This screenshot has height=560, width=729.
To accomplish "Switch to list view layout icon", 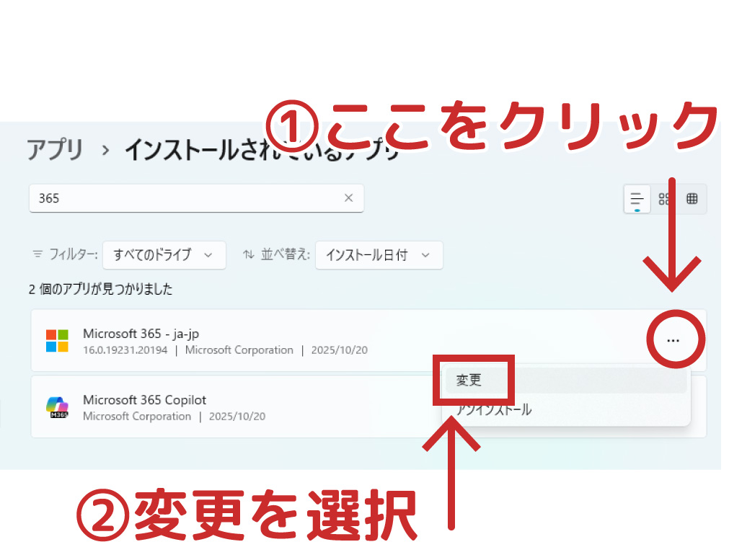I will (637, 199).
